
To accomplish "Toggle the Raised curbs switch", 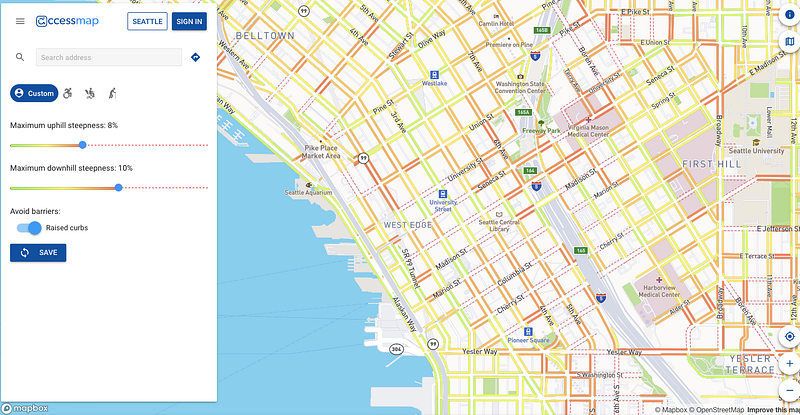I will tap(29, 228).
